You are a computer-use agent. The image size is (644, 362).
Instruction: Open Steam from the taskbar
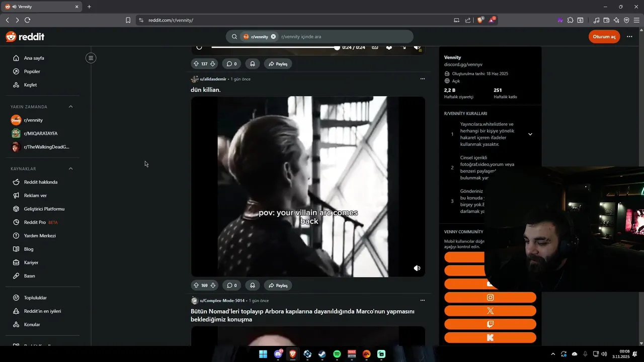322,354
